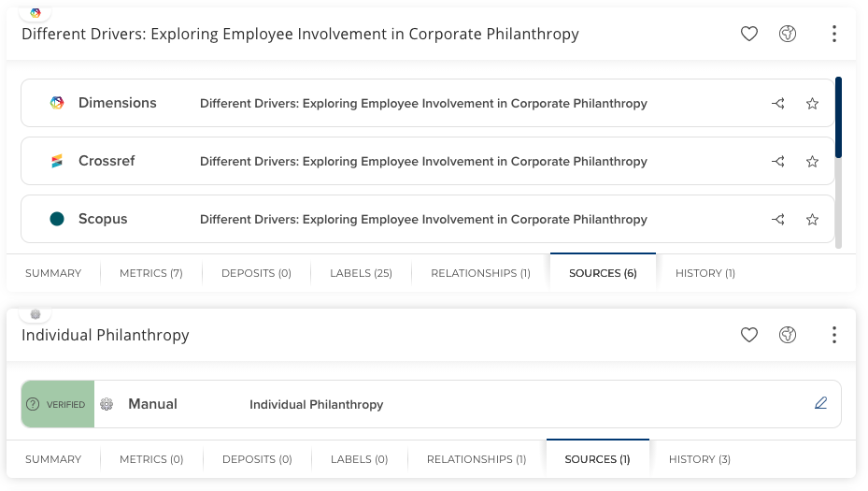Edit the Manual source with pencil icon
The height and width of the screenshot is (491, 868).
pyautogui.click(x=820, y=404)
